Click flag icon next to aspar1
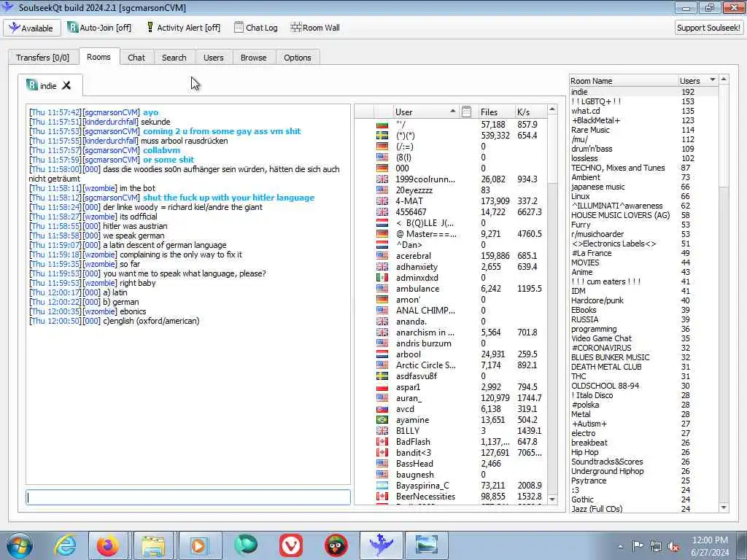The width and height of the screenshot is (747, 560). click(382, 387)
